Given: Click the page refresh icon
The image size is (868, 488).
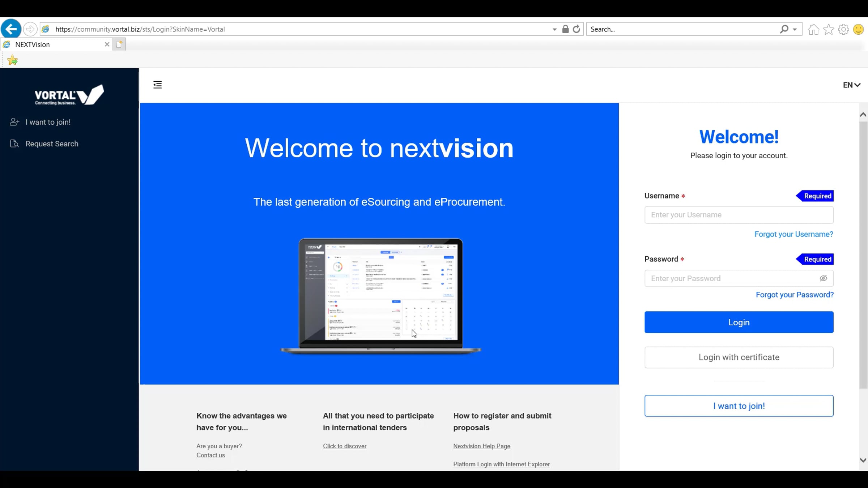Looking at the screenshot, I should pyautogui.click(x=576, y=29).
